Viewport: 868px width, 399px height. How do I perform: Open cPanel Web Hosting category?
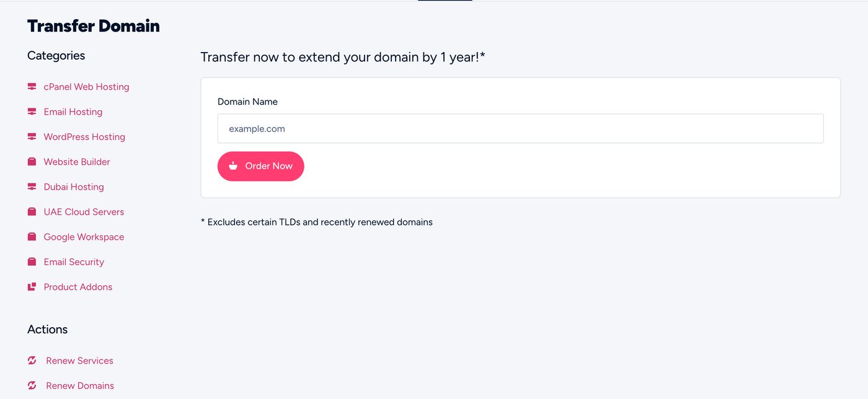pos(86,87)
